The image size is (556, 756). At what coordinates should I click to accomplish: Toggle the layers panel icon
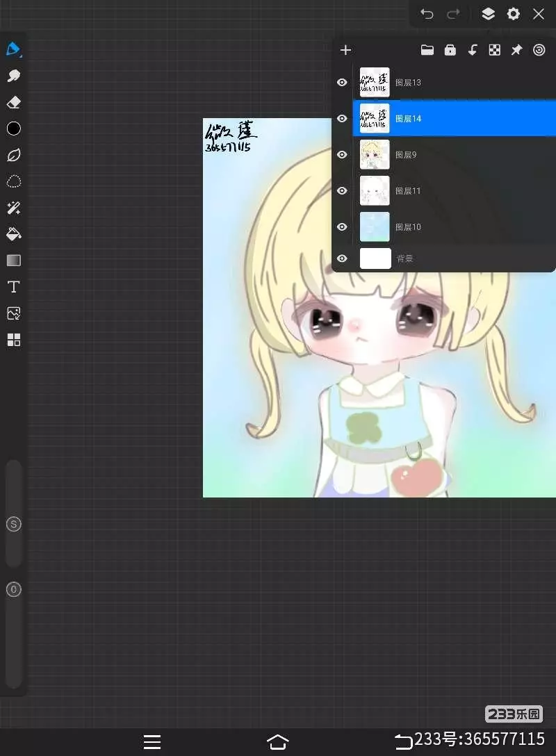[488, 13]
